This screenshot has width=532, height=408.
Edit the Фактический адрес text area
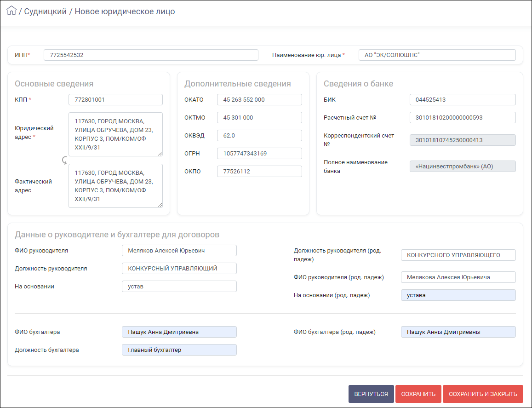pyautogui.click(x=116, y=186)
